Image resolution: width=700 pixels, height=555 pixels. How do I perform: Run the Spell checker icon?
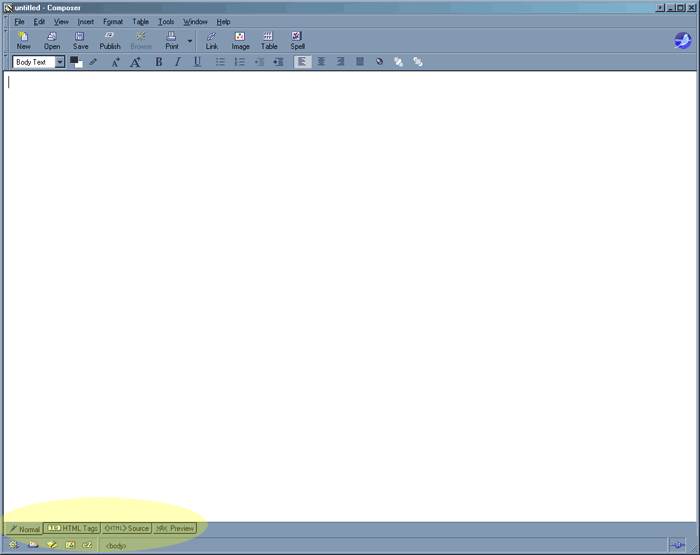point(298,40)
